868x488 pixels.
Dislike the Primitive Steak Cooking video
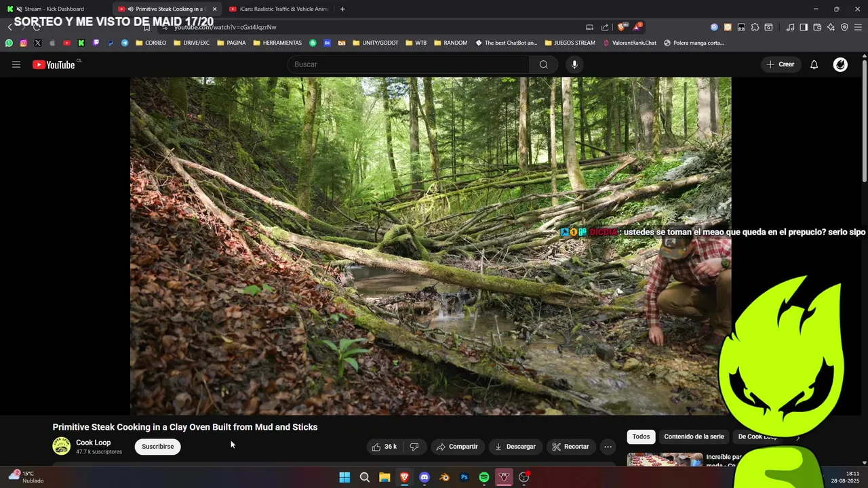pyautogui.click(x=414, y=447)
